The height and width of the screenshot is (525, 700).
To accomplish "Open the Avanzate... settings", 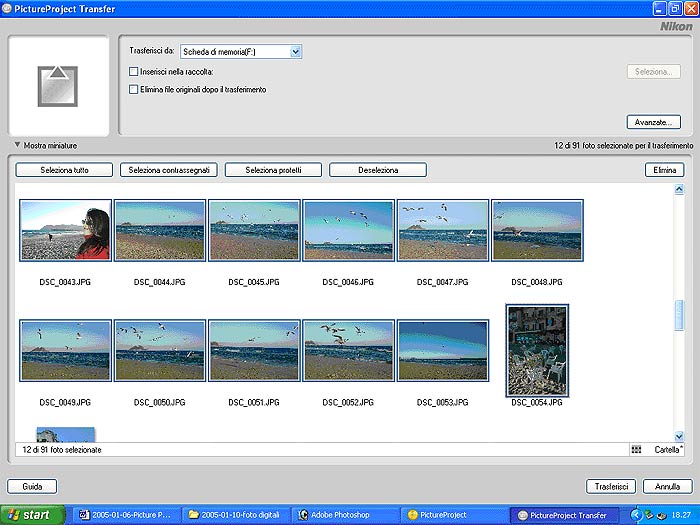I will point(654,122).
